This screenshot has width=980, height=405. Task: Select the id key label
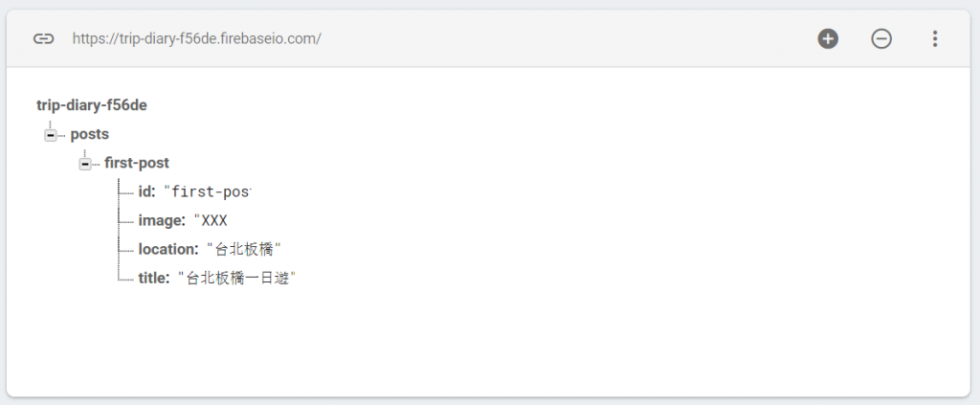(146, 191)
